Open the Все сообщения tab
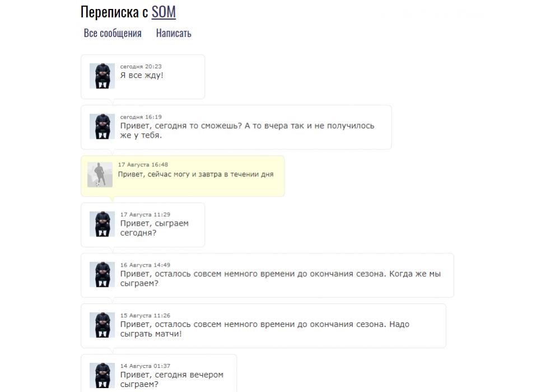 coord(113,33)
